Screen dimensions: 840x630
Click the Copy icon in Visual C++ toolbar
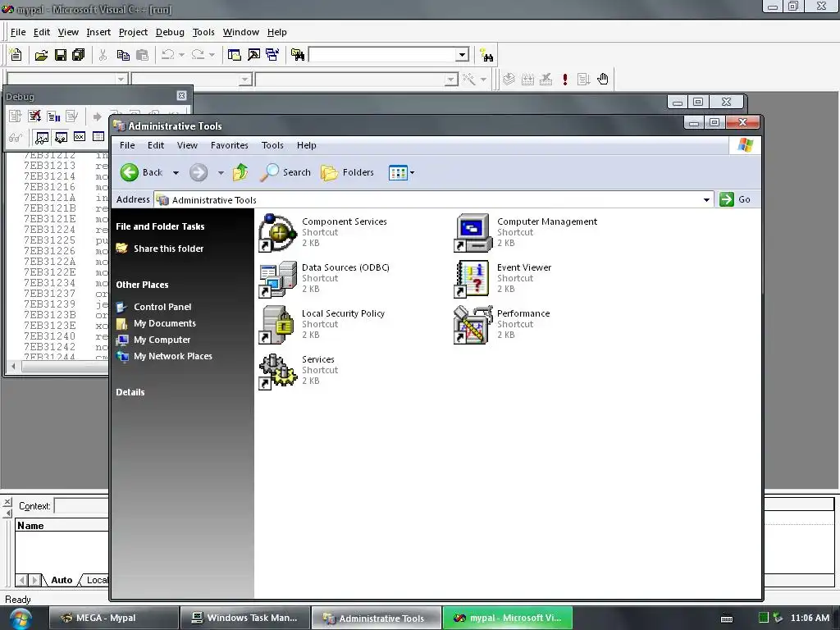tap(123, 55)
